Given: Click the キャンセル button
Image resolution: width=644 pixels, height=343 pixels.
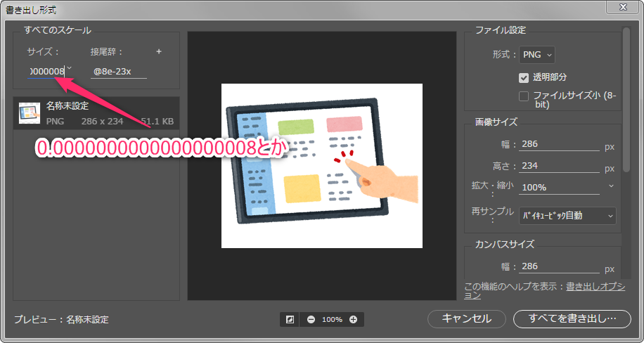Looking at the screenshot, I should click(x=466, y=318).
